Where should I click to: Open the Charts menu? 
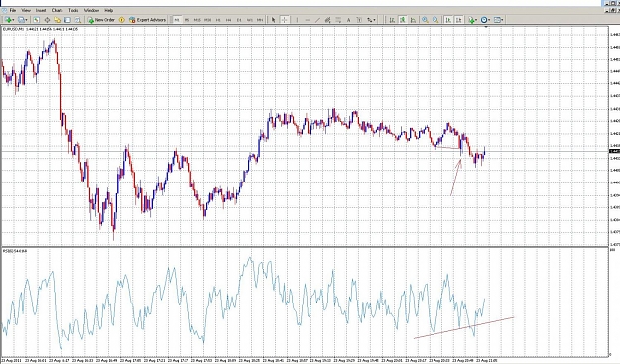[57, 10]
